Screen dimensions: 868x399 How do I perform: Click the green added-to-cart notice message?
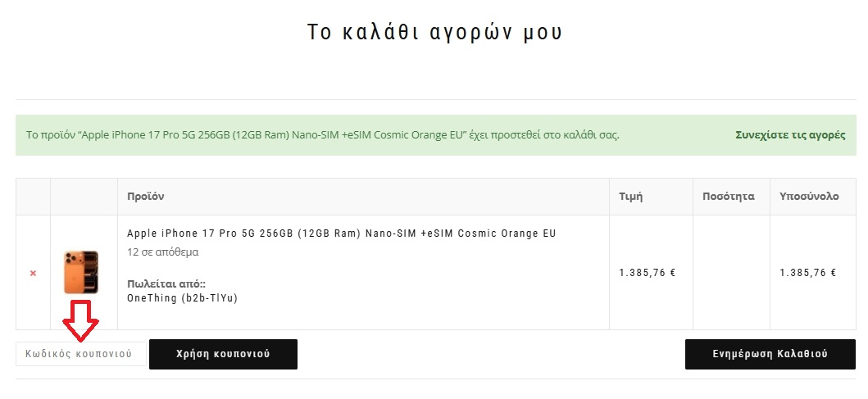click(323, 134)
